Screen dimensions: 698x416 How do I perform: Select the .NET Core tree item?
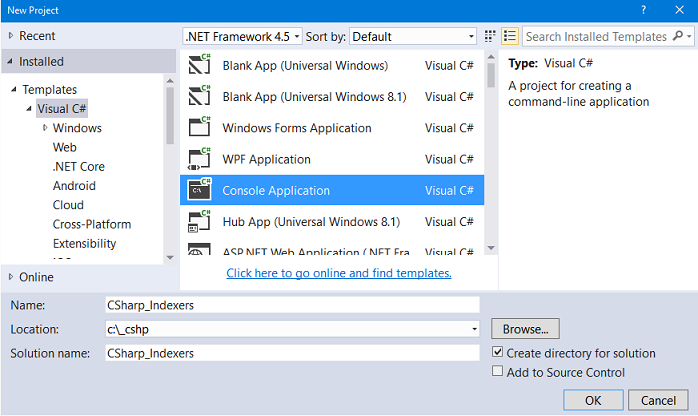pos(78,166)
